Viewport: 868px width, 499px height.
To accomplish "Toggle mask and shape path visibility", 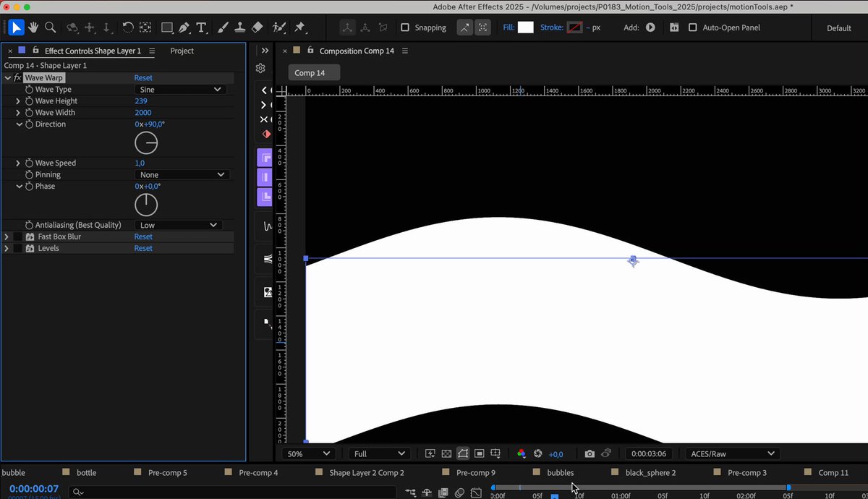I will [463, 453].
